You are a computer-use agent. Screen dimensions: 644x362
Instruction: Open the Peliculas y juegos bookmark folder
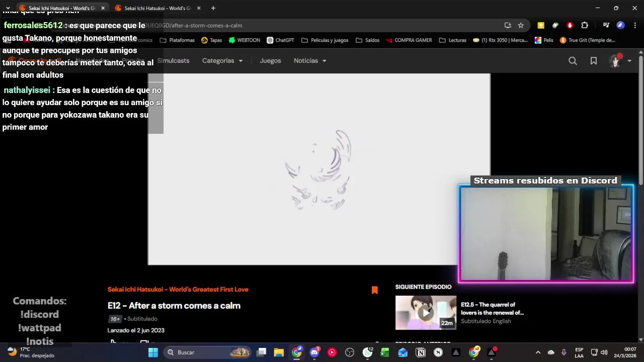point(325,40)
